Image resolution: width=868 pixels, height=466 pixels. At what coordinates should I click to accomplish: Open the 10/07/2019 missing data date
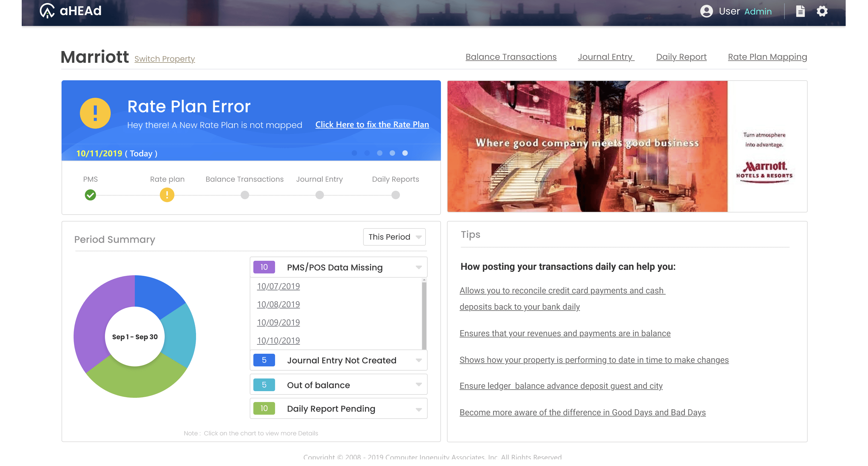(278, 286)
